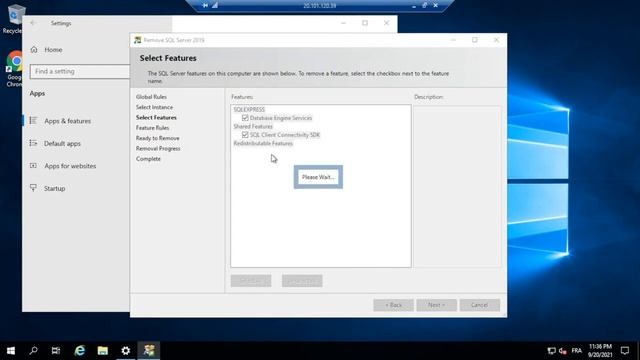Click SQLEXPRESS instance node in features
640x360 pixels.
[249, 109]
